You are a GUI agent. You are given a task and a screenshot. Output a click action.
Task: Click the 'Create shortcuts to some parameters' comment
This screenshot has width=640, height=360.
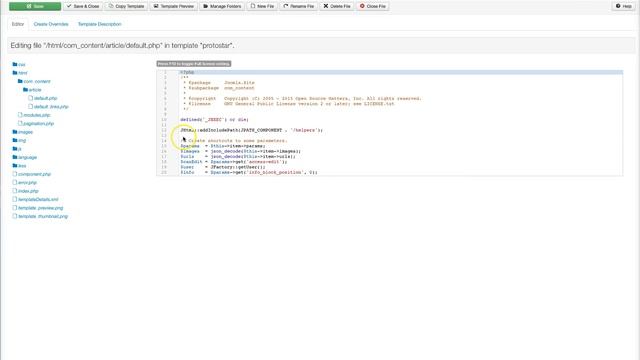(x=234, y=140)
